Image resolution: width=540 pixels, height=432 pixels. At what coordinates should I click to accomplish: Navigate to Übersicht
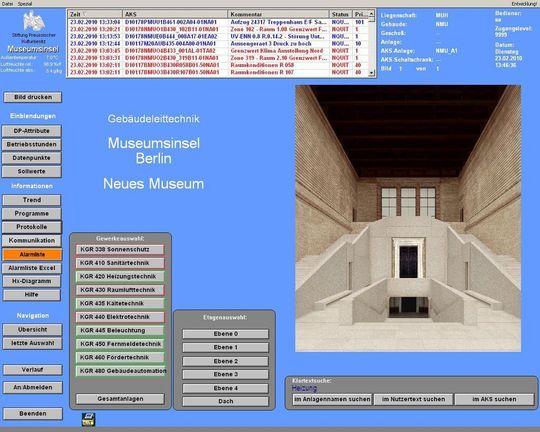33,330
